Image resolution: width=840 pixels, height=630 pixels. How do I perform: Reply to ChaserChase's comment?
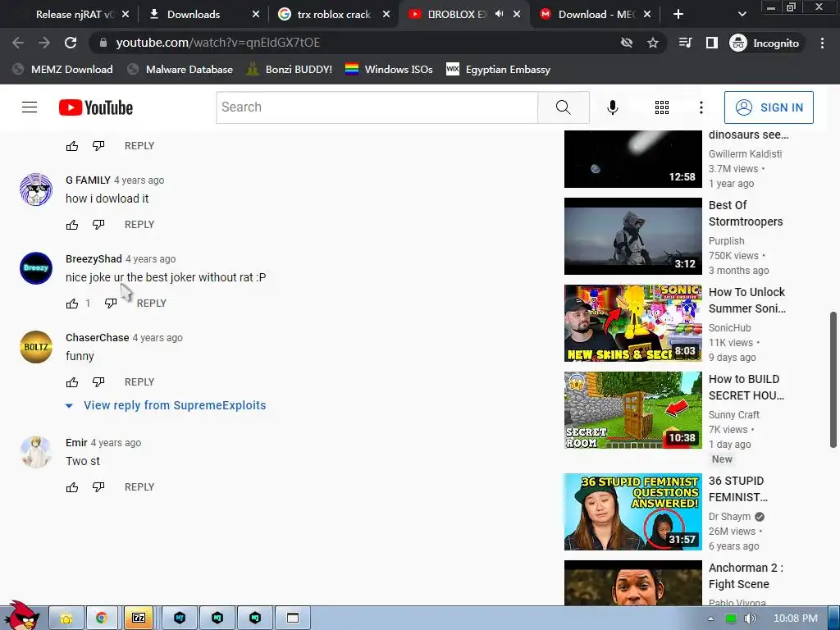[139, 382]
